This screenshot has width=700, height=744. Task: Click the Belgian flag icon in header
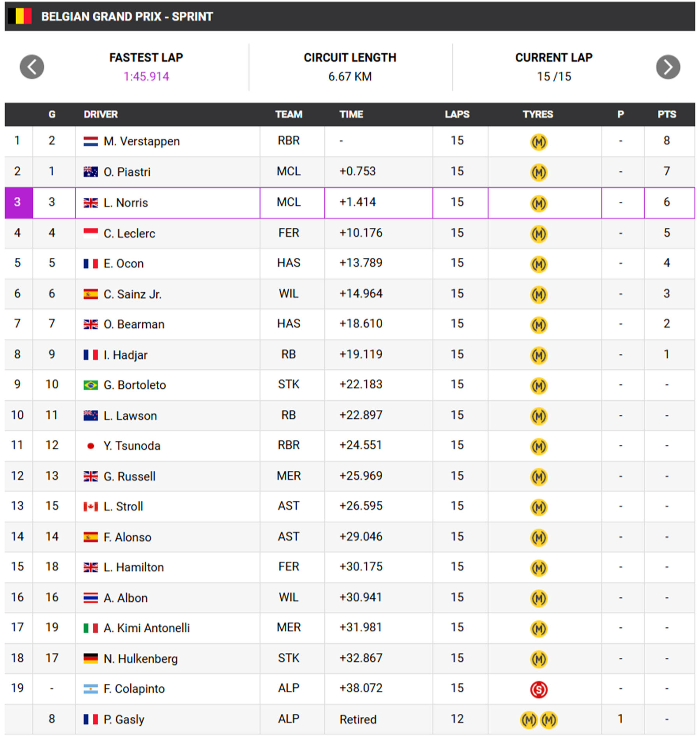click(x=19, y=16)
